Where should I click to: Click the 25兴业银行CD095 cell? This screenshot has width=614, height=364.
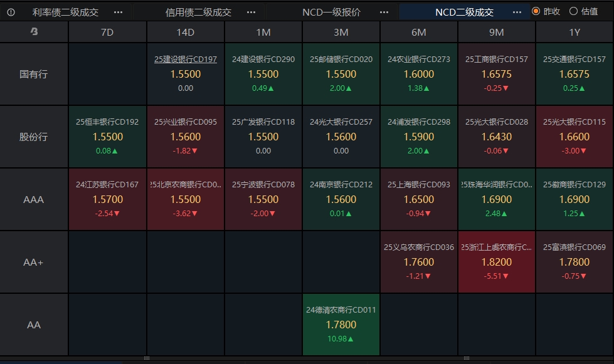click(x=185, y=137)
